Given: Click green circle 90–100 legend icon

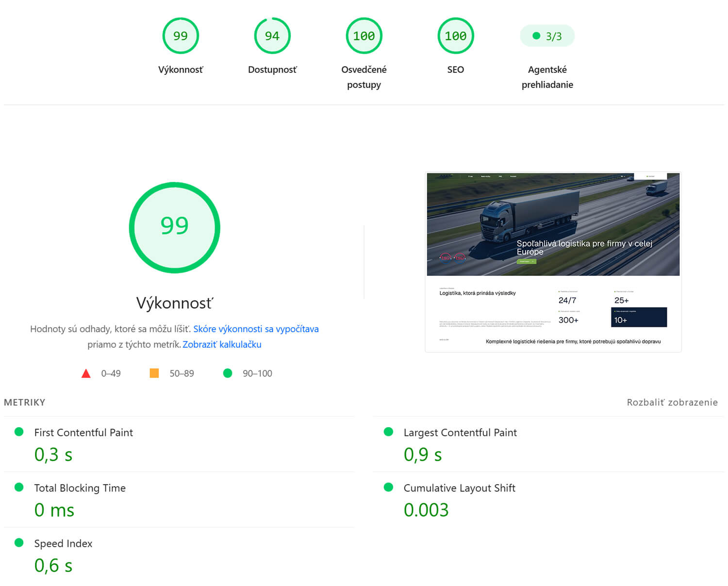Looking at the screenshot, I should (x=228, y=373).
